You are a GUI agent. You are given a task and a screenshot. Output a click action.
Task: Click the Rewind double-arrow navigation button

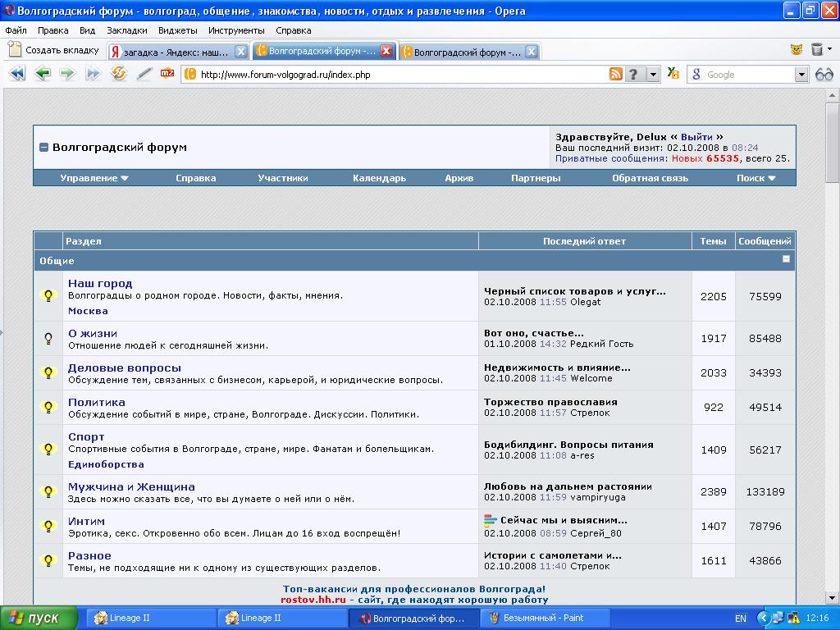[16, 74]
